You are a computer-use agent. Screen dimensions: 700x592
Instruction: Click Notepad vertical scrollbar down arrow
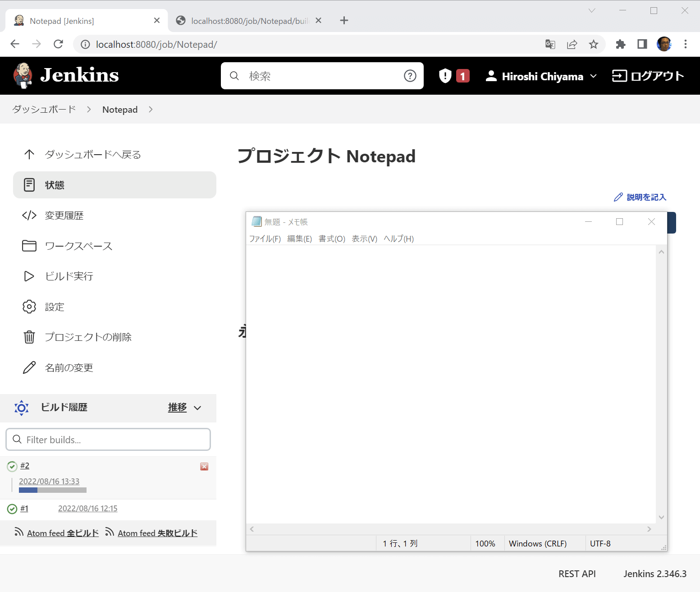(661, 518)
